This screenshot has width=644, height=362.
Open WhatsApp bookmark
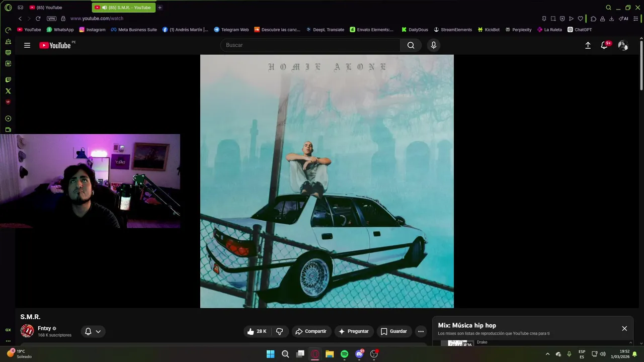pyautogui.click(x=60, y=30)
